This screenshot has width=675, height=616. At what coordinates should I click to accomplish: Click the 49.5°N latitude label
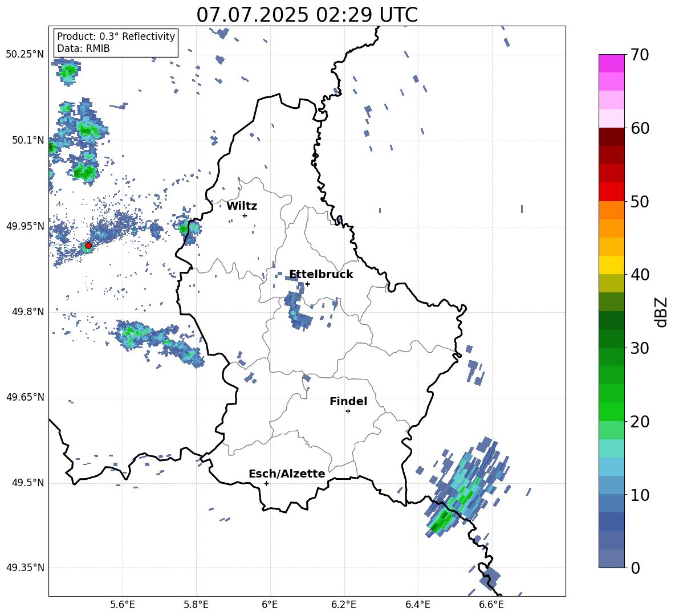pos(28,483)
